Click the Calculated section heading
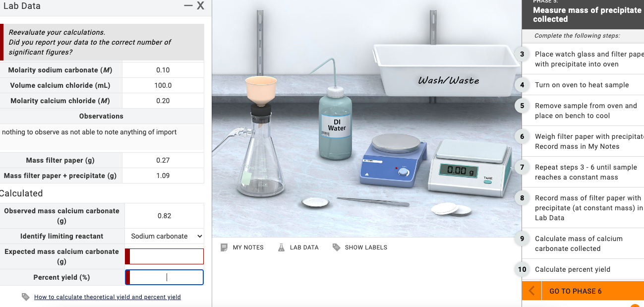644x307 pixels. coord(21,193)
